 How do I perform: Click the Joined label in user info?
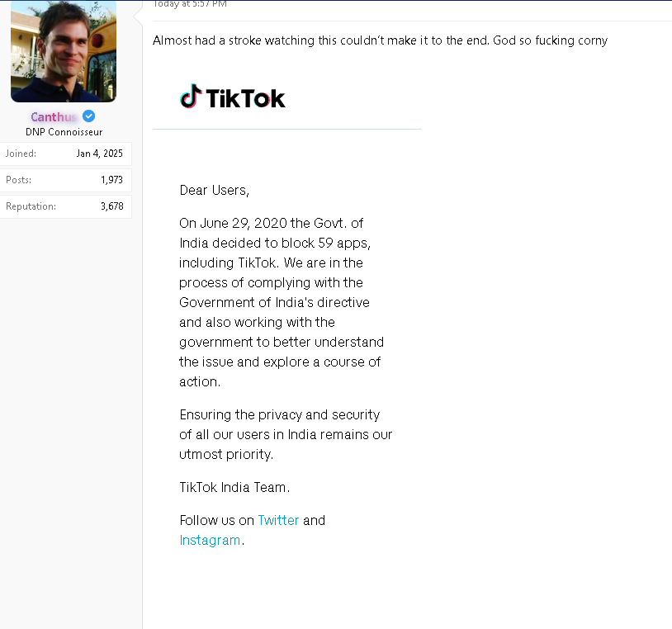click(21, 154)
